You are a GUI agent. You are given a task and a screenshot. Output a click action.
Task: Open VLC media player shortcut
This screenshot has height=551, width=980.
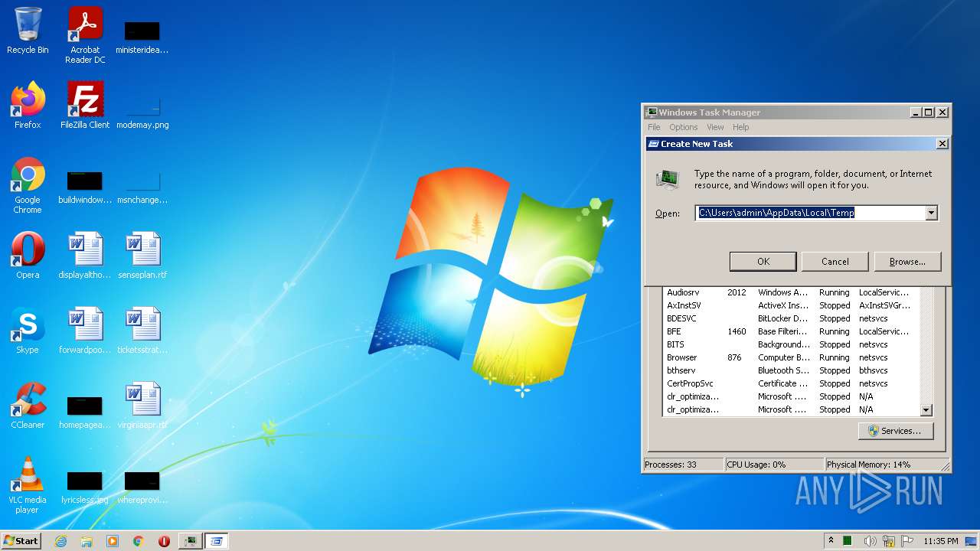28,485
